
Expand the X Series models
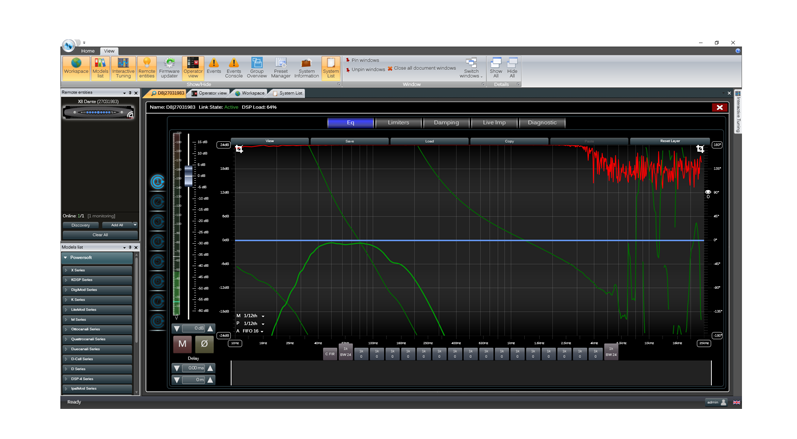click(x=66, y=270)
